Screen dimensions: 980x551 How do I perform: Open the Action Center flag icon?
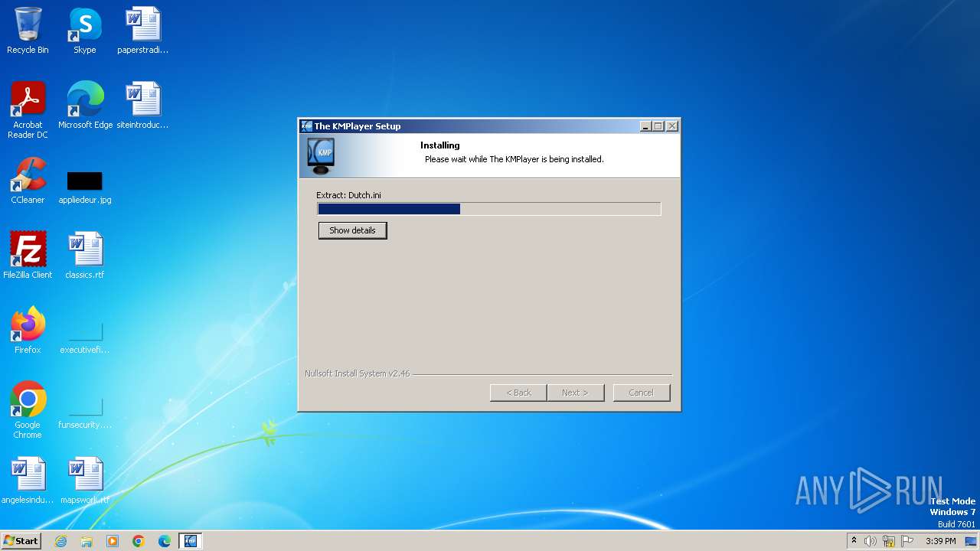[x=907, y=541]
